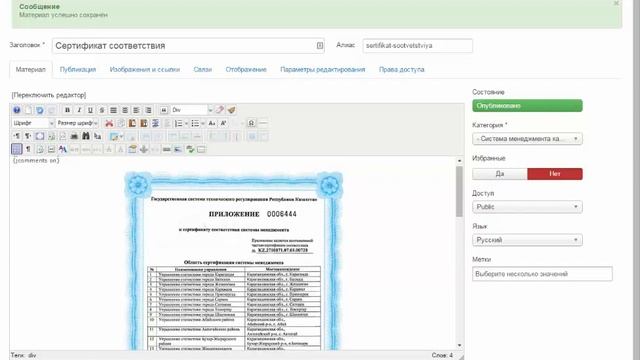Insert horizontal rule line
Viewport: 640px width, 360px height.
263,123
